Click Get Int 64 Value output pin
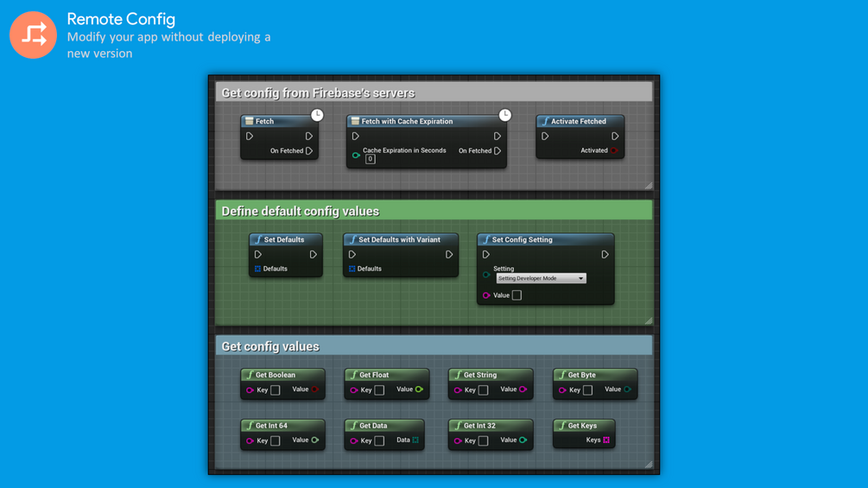Screen dimensions: 868x488 pos(315,440)
